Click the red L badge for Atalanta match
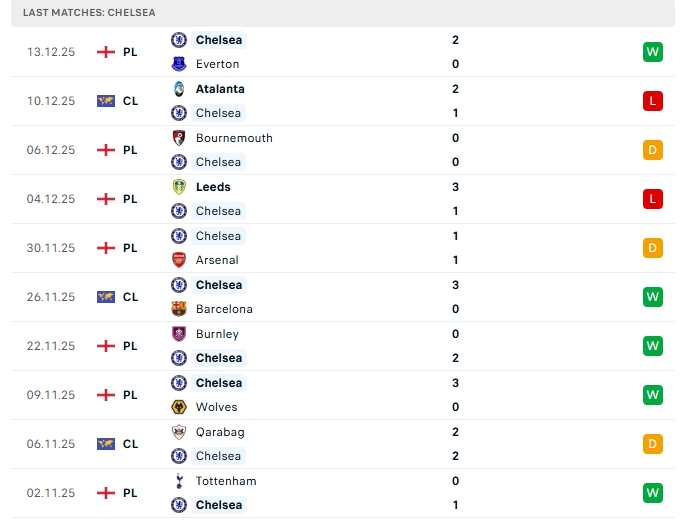 653,101
